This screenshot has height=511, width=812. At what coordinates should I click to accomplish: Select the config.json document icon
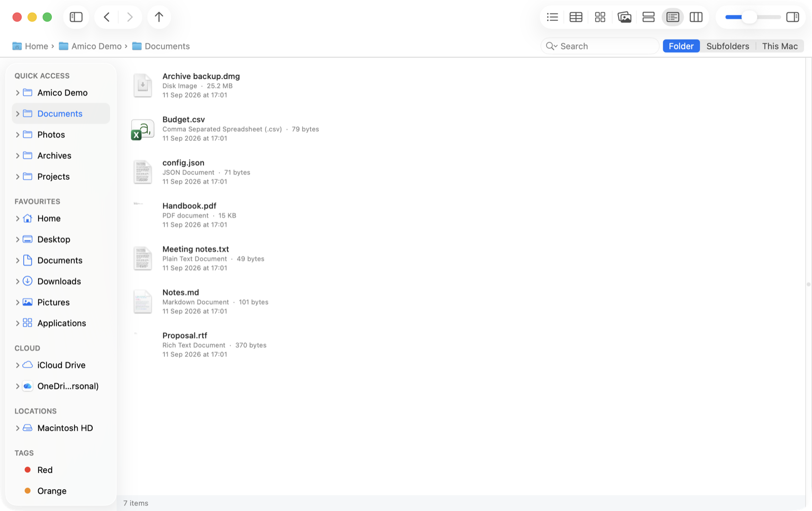point(143,172)
